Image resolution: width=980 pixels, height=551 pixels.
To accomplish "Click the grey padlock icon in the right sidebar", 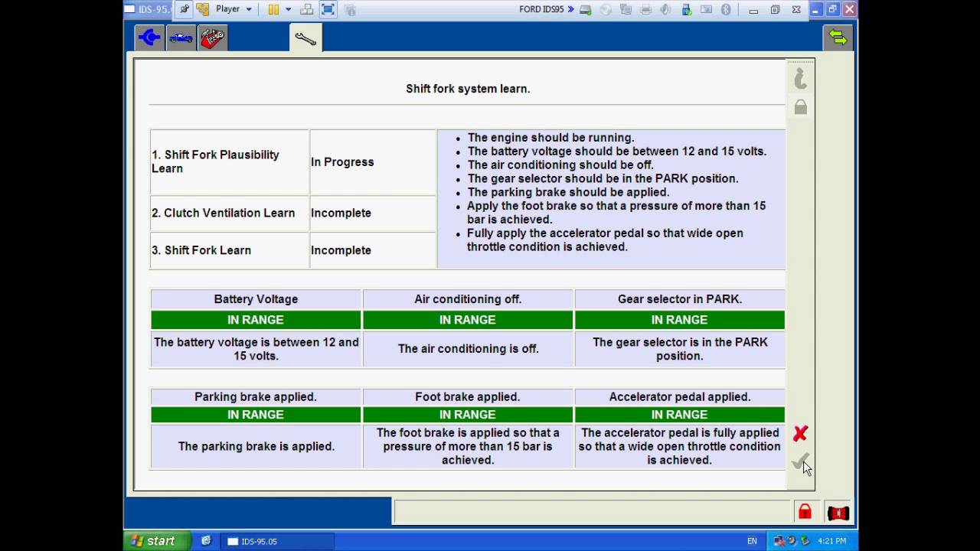I will click(800, 107).
